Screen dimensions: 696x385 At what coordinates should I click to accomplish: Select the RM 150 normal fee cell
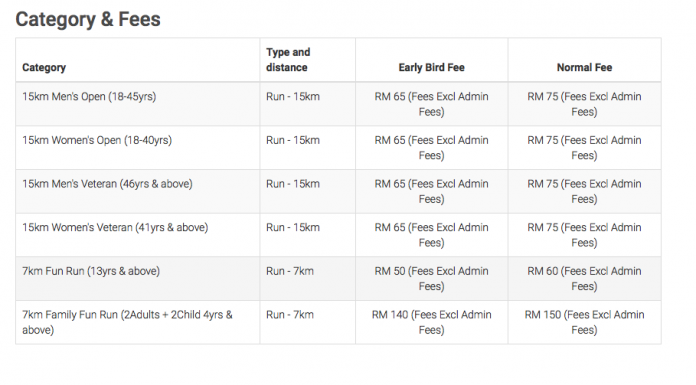pyautogui.click(x=584, y=322)
